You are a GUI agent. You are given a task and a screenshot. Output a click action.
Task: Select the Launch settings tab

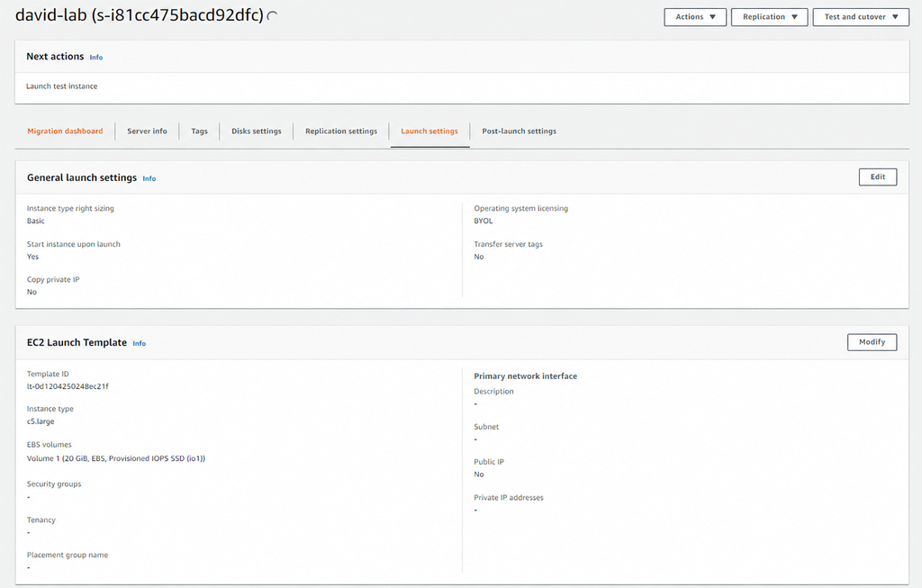(429, 131)
